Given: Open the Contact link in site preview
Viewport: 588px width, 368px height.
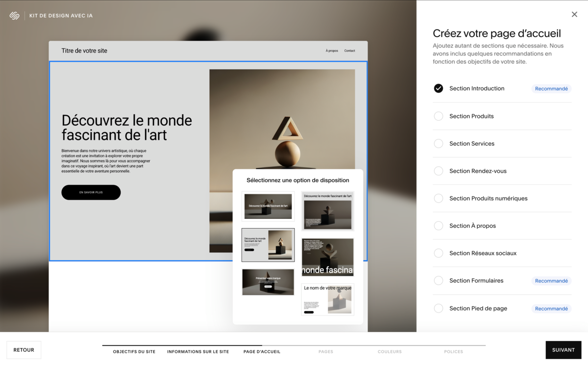Looking at the screenshot, I should click(x=349, y=51).
